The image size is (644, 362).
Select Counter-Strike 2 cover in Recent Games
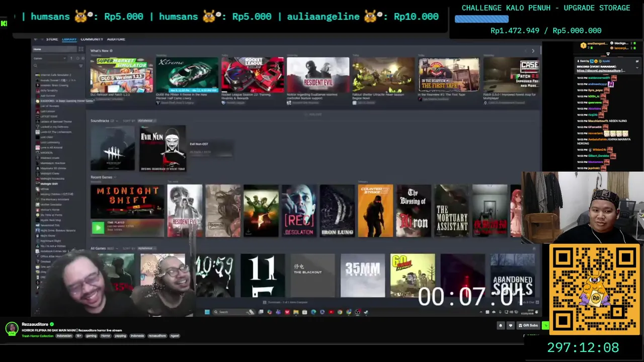coord(375,211)
